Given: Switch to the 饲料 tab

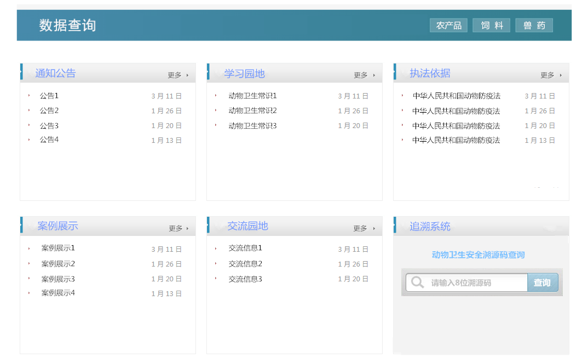Looking at the screenshot, I should [491, 25].
